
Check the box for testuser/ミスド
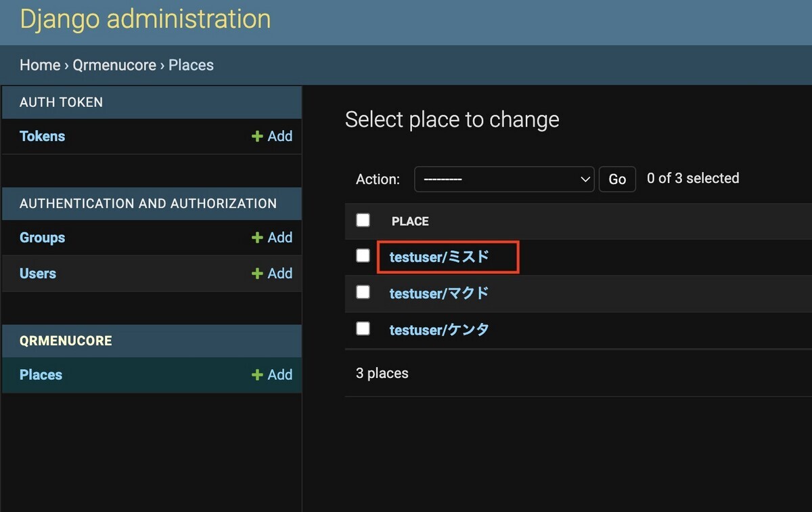click(x=363, y=255)
